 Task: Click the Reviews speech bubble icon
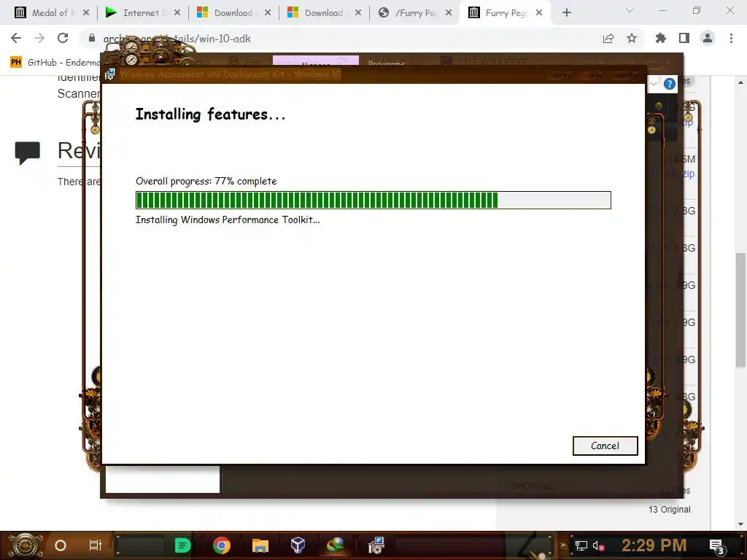tap(28, 153)
